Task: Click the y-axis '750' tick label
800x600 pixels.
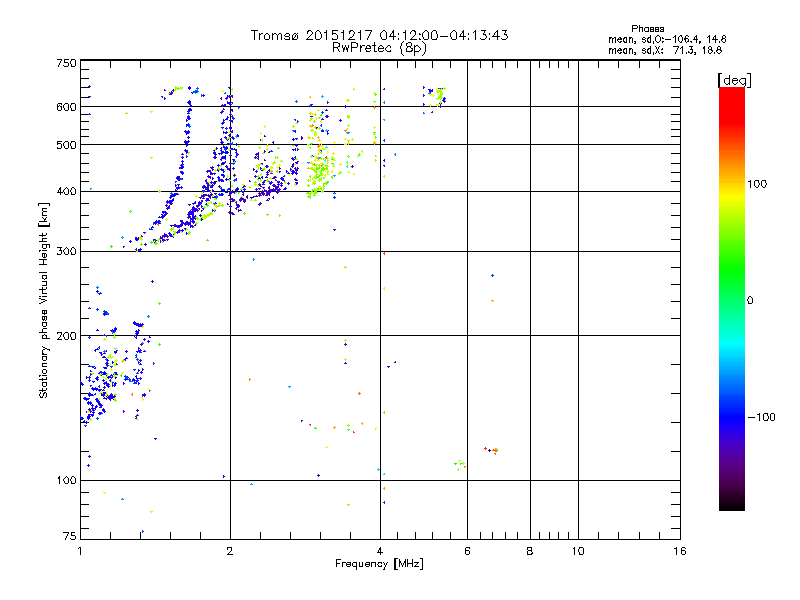Action: [66, 63]
